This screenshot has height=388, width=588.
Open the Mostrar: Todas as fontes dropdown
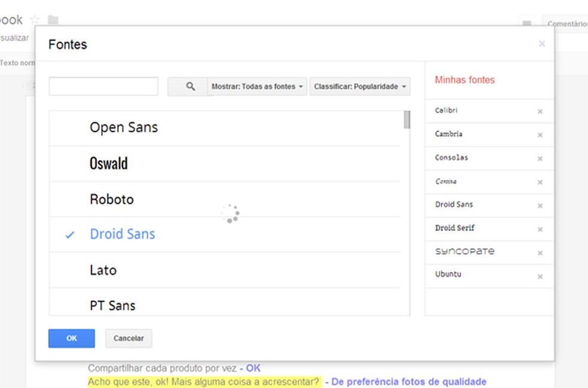click(x=257, y=87)
